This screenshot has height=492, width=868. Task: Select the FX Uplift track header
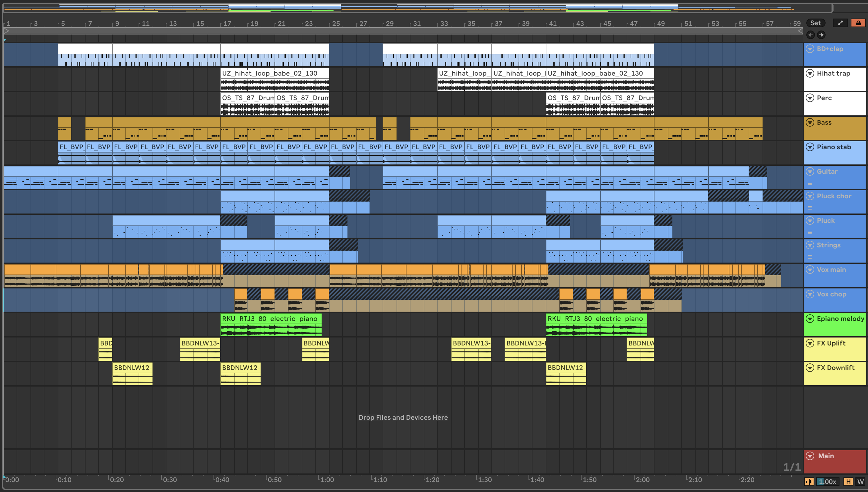tap(831, 343)
